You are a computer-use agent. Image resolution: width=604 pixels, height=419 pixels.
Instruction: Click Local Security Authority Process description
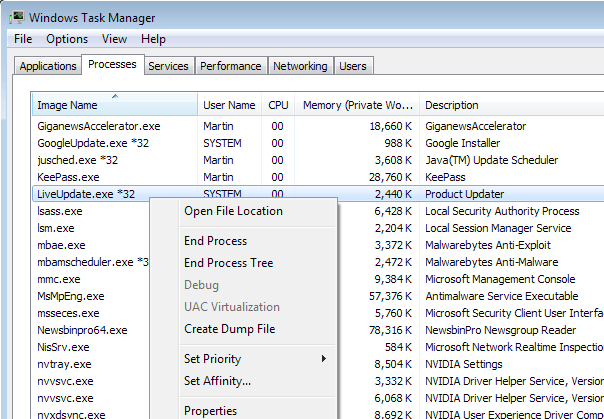click(502, 211)
